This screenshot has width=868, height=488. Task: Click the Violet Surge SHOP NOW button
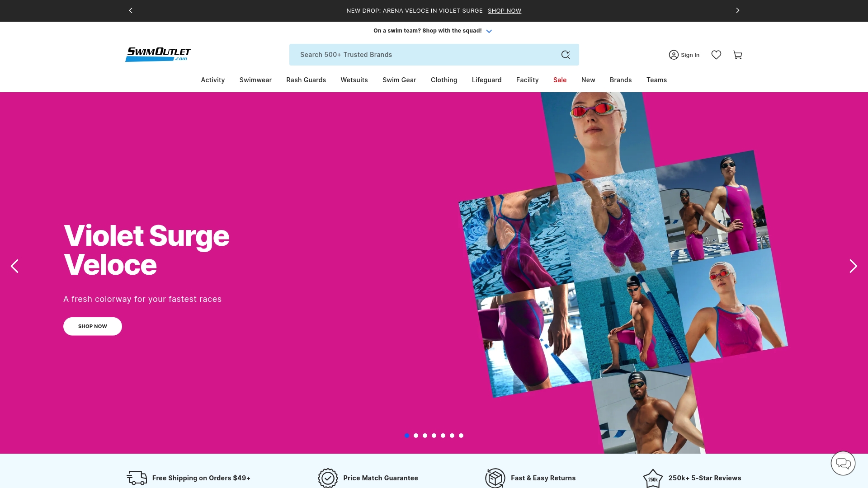[x=92, y=326]
